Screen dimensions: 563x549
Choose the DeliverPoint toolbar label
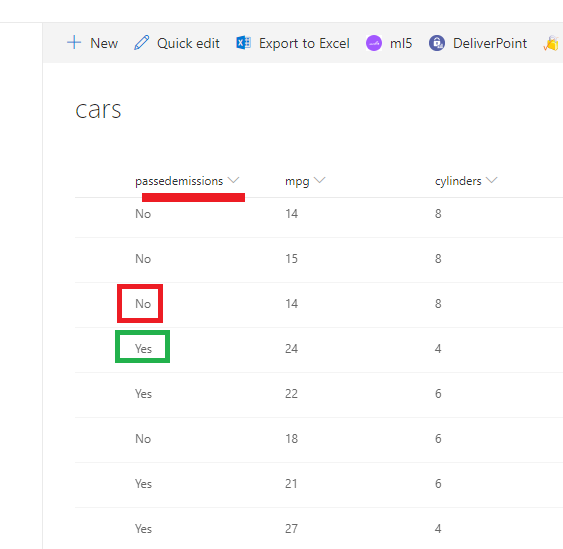click(x=490, y=43)
